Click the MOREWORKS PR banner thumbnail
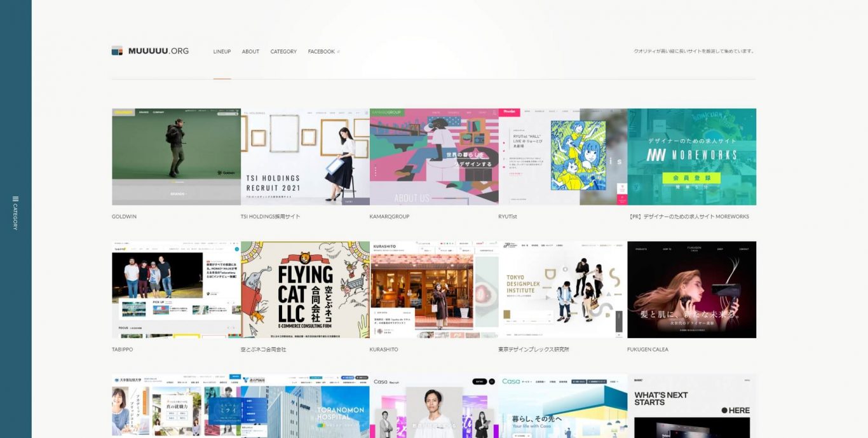Image resolution: width=868 pixels, height=438 pixels. coord(692,156)
